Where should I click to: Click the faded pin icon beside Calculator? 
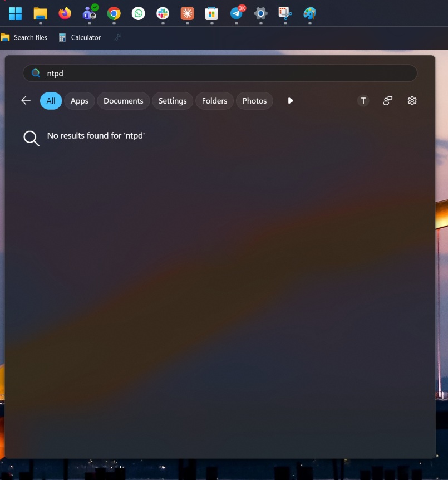117,37
